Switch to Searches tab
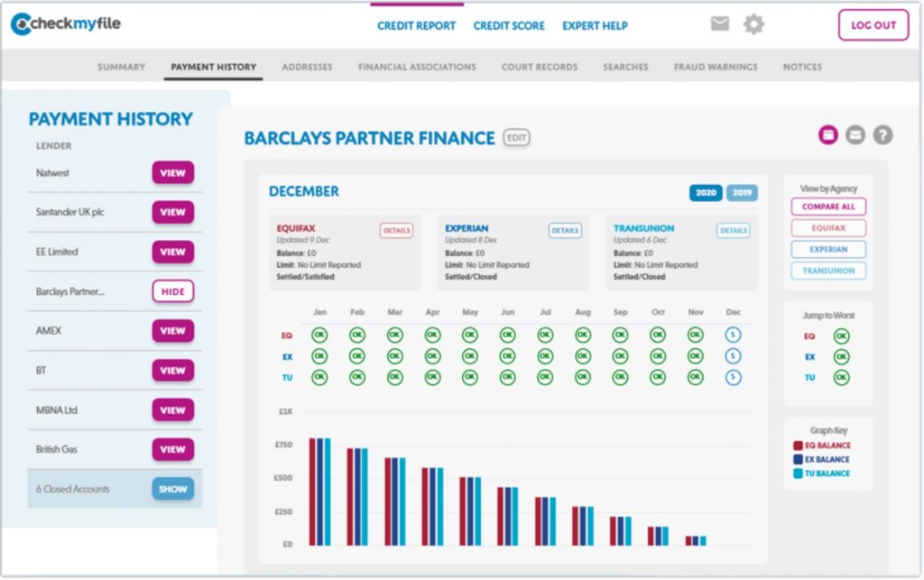The image size is (924, 580). coord(625,67)
